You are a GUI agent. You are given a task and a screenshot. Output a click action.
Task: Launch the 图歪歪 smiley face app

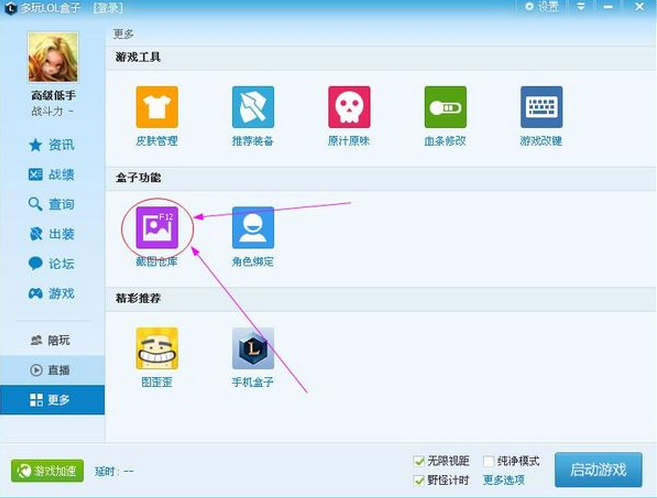(x=157, y=349)
